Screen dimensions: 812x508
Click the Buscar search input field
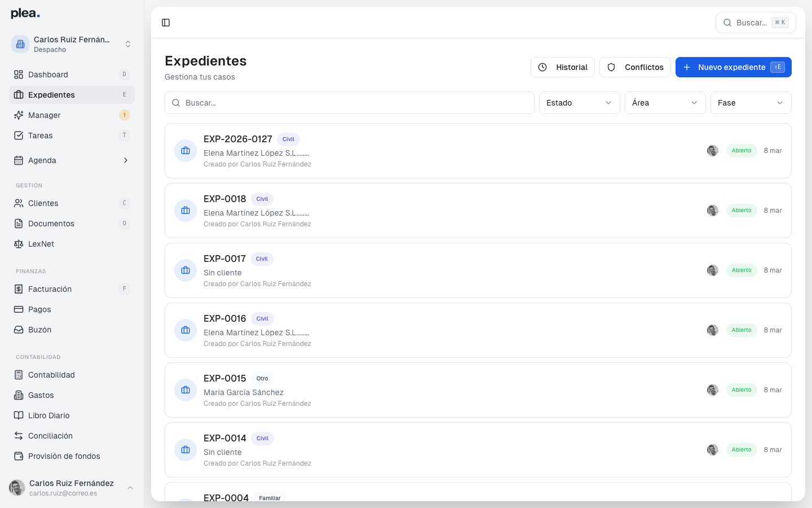pos(349,103)
